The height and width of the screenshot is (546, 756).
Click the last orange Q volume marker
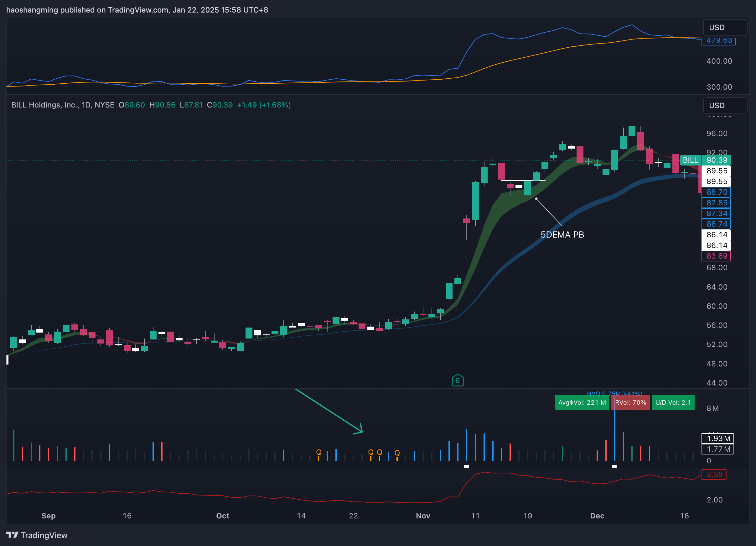point(397,453)
